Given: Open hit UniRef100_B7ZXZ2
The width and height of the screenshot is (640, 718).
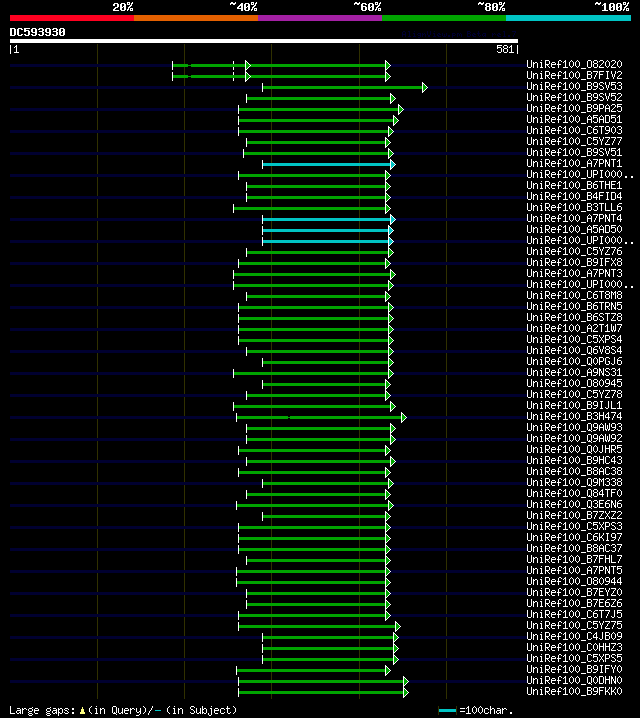Looking at the screenshot, I should (x=574, y=515).
